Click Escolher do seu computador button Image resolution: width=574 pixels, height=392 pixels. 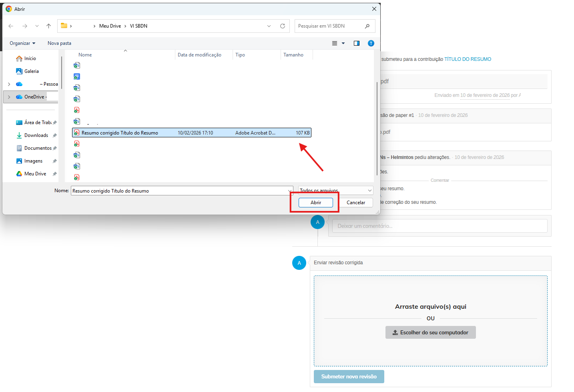click(x=430, y=332)
